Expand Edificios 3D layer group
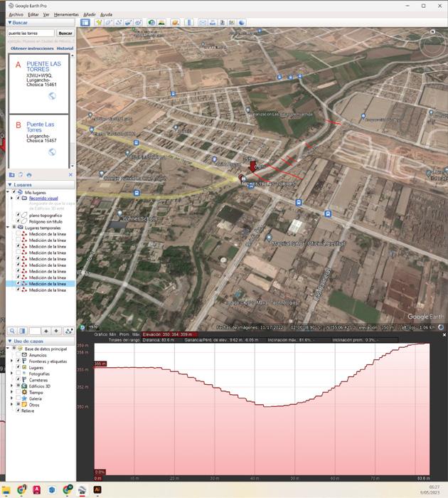448x498 pixels. coord(12,386)
